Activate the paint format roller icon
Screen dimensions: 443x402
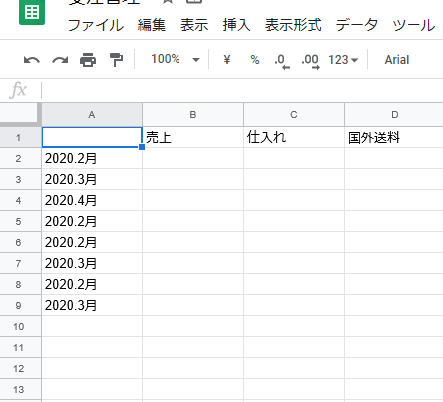pos(116,60)
